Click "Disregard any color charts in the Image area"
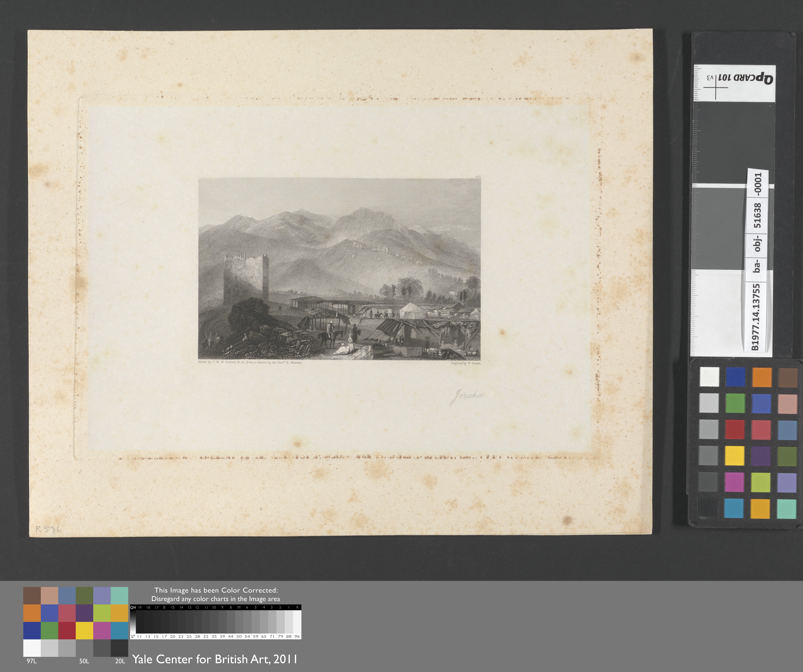The height and width of the screenshot is (672, 803). [216, 599]
